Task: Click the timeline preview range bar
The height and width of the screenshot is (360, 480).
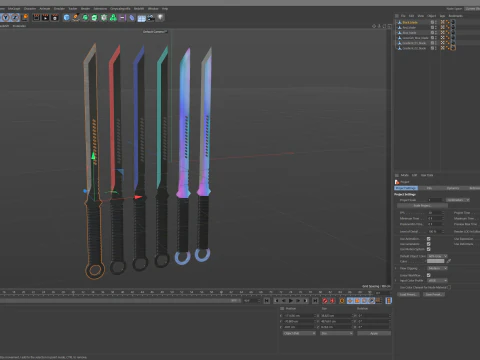Action: point(120,300)
